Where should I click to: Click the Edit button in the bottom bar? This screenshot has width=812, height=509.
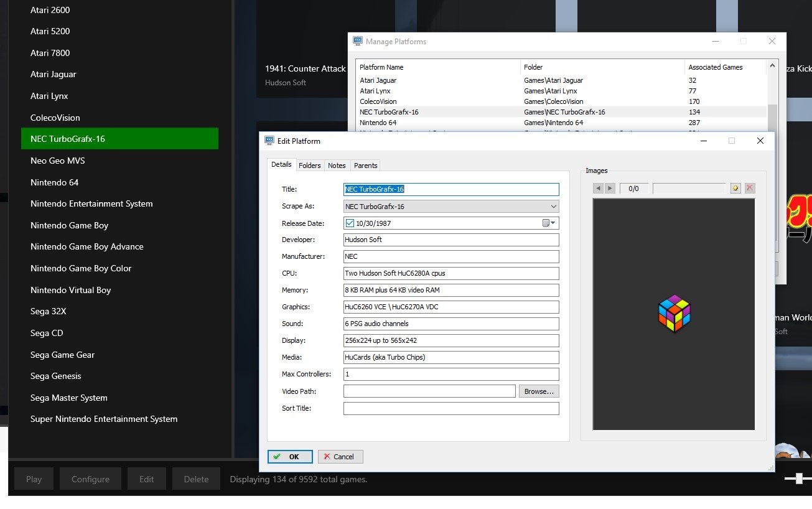(x=146, y=479)
